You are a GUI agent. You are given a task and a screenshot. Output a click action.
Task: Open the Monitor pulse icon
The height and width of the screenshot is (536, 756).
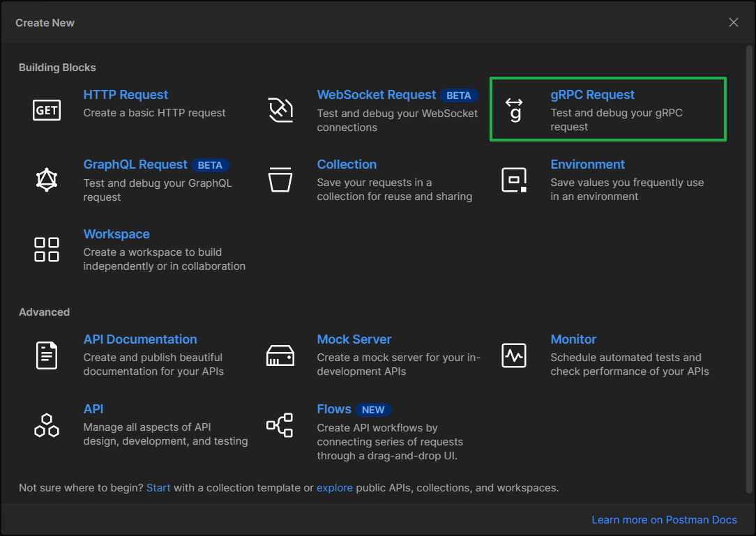pos(514,355)
